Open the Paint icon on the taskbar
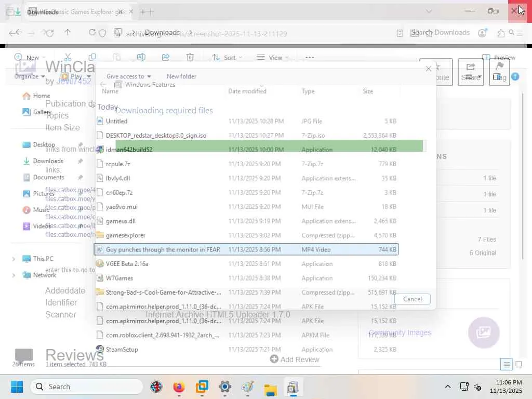 pyautogui.click(x=248, y=387)
